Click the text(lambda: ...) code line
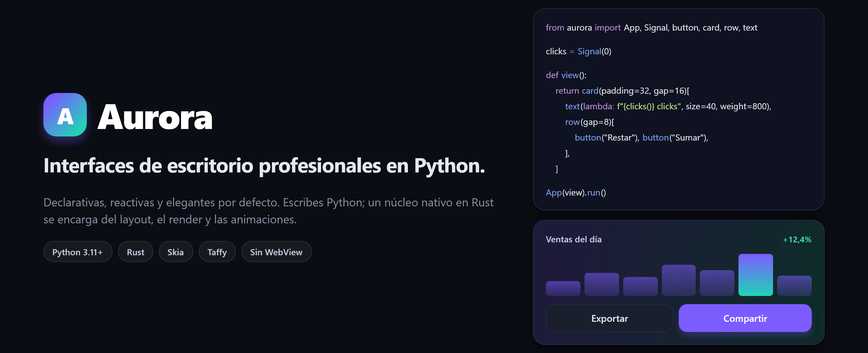 click(668, 107)
